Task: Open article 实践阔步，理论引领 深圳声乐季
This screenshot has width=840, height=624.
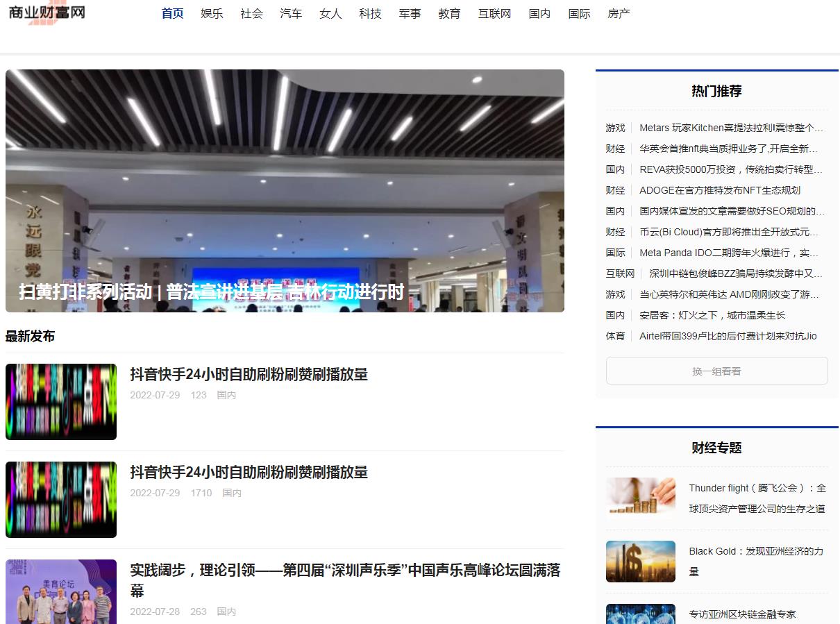Action: 345,580
